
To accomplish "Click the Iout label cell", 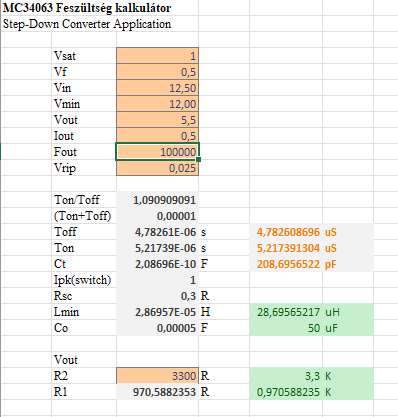I will tap(84, 136).
